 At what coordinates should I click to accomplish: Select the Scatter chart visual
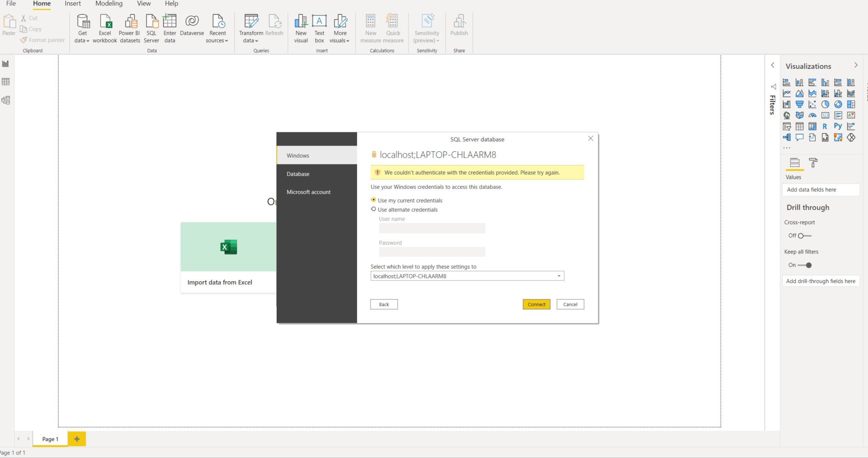point(812,104)
